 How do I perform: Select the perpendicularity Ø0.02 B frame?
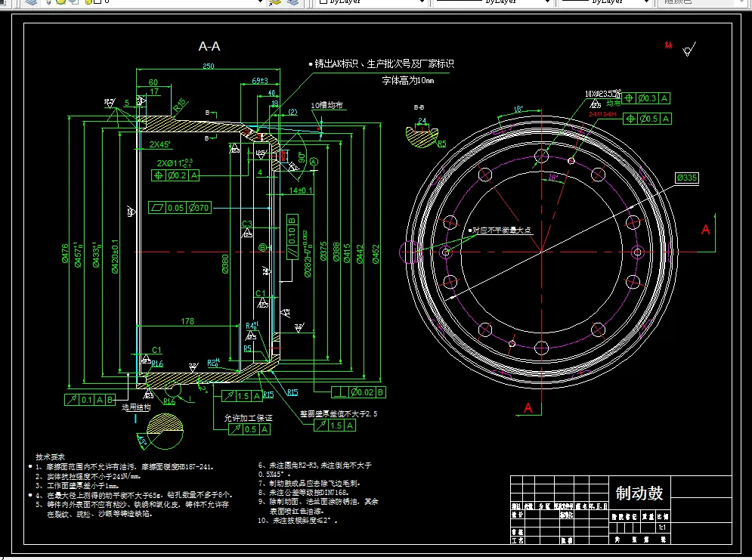(359, 392)
